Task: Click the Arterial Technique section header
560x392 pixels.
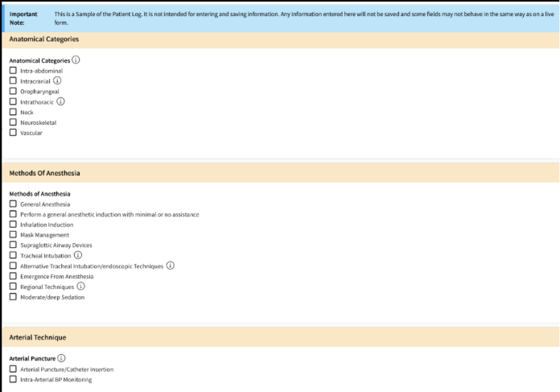Action: pos(281,337)
